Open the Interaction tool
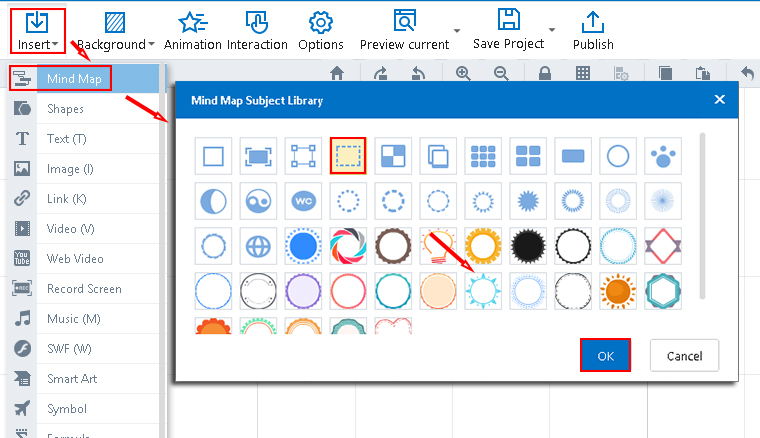 [x=257, y=31]
